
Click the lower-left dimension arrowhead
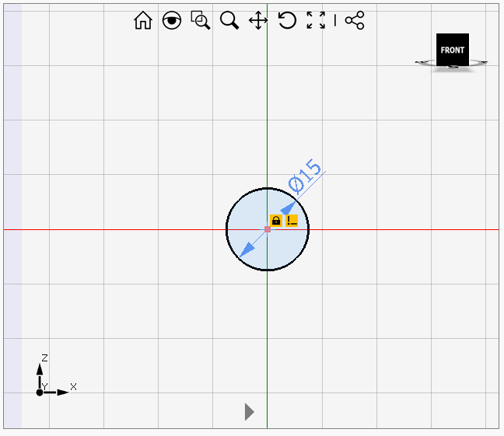pyautogui.click(x=247, y=249)
